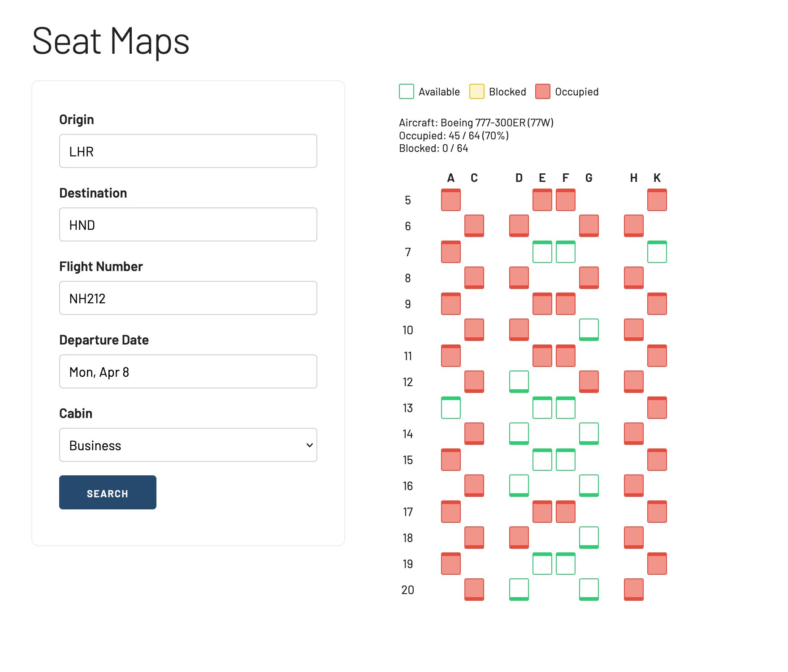Image resolution: width=788 pixels, height=672 pixels.
Task: Click occupied seat 9F
Action: (x=565, y=304)
